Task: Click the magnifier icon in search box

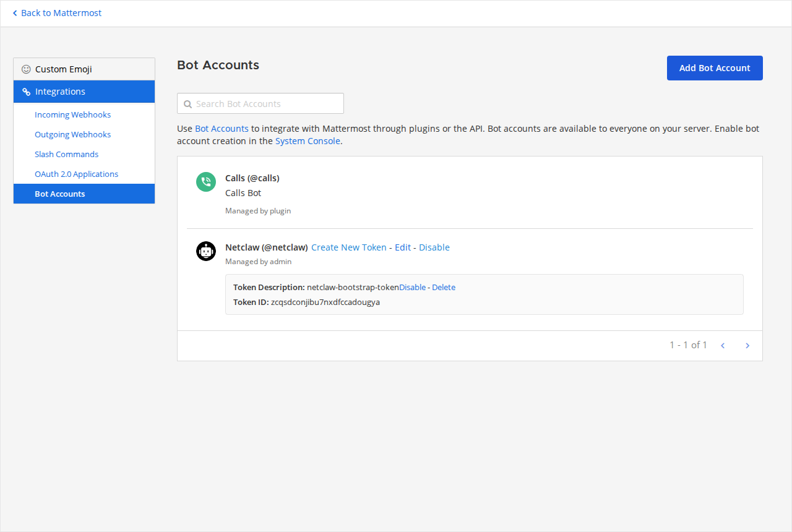Action: point(187,104)
